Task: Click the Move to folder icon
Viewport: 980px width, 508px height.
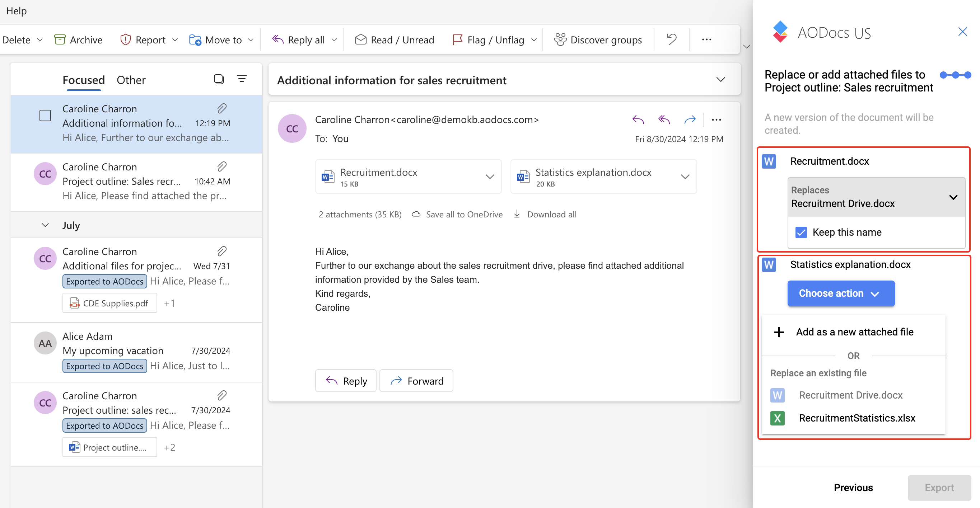Action: [x=195, y=39]
